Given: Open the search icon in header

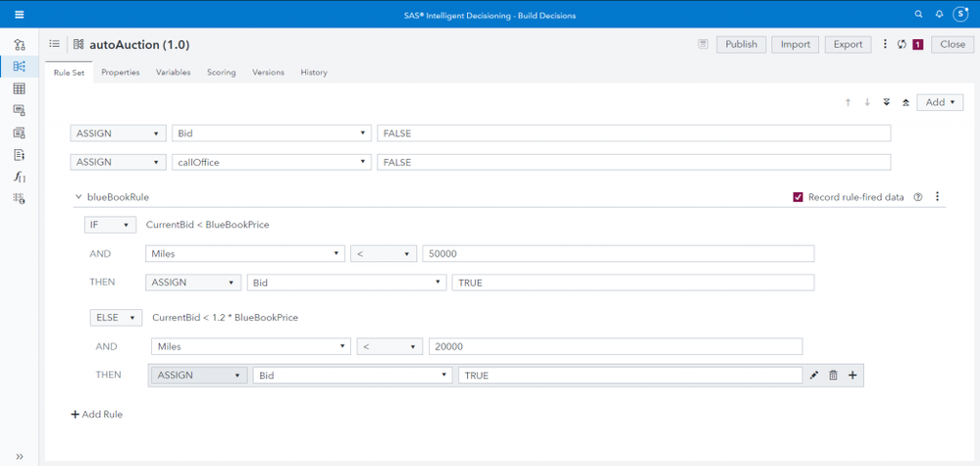Looking at the screenshot, I should 918,15.
